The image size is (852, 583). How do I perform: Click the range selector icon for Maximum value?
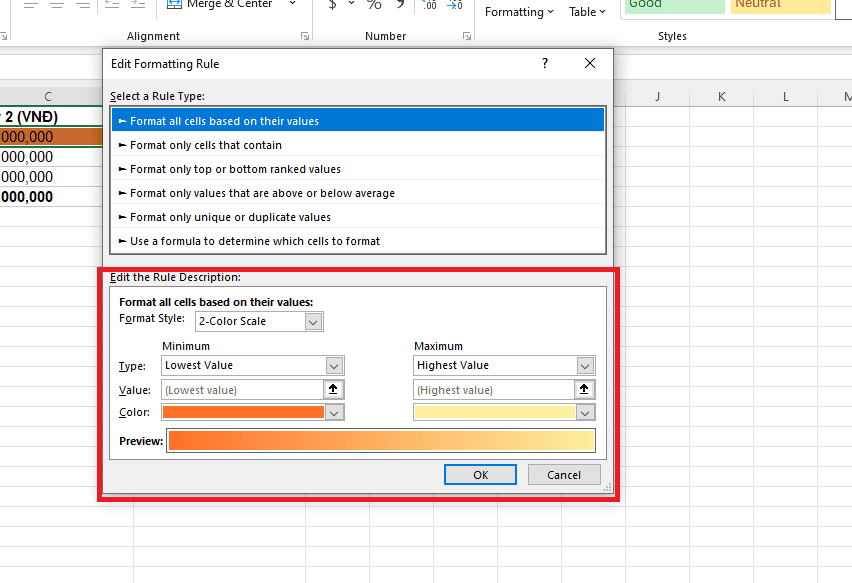585,390
